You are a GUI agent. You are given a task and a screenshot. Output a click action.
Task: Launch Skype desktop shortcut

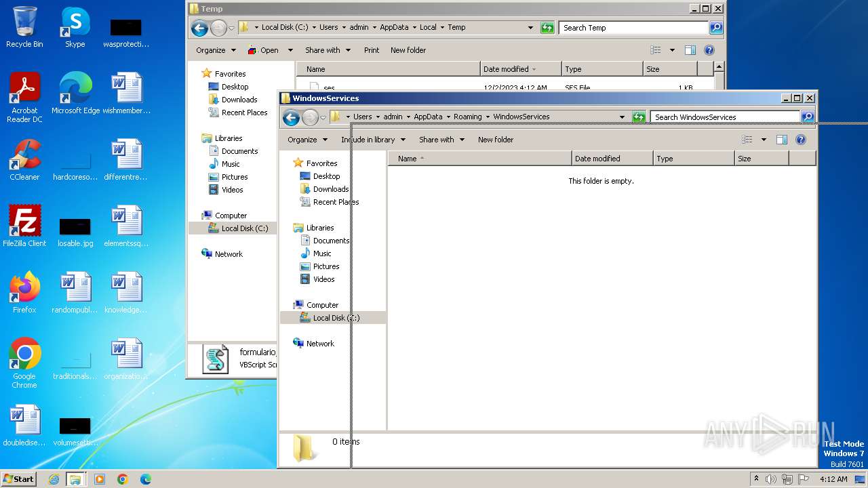tap(75, 27)
